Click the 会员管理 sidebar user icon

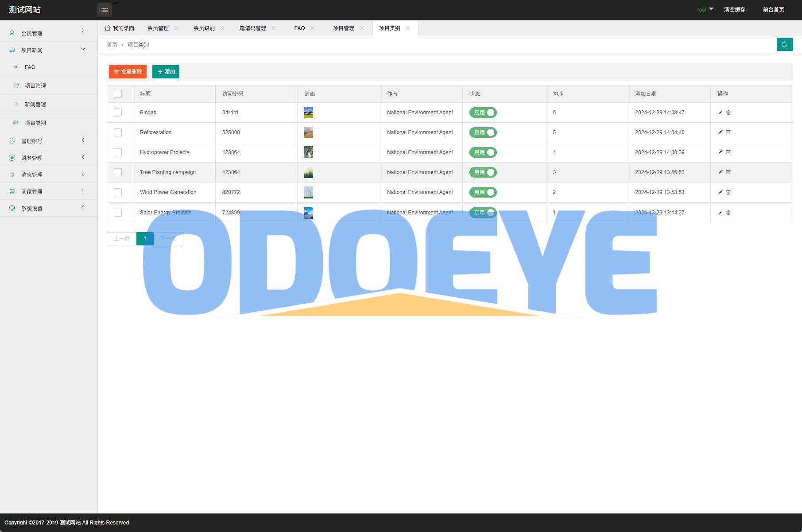(x=12, y=33)
